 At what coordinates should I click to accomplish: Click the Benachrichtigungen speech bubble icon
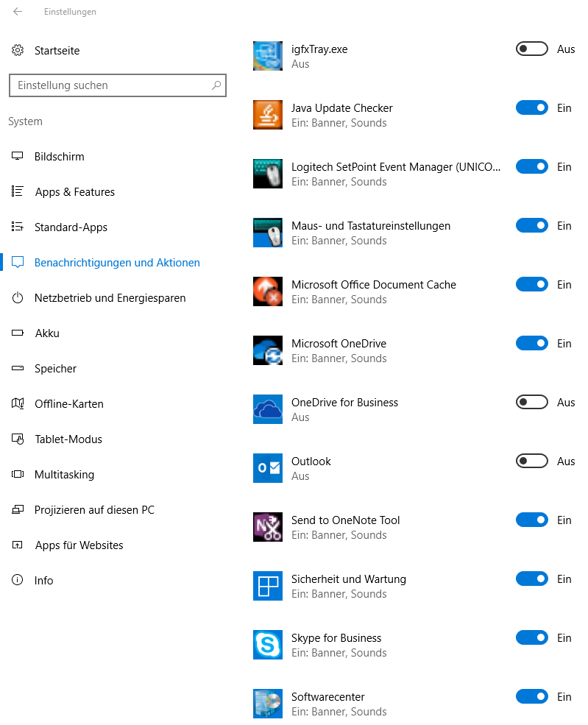(18, 262)
